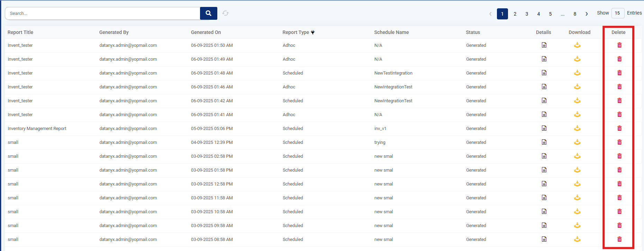The image size is (644, 251).
Task: Download the report scheduled as trying
Action: point(577,142)
